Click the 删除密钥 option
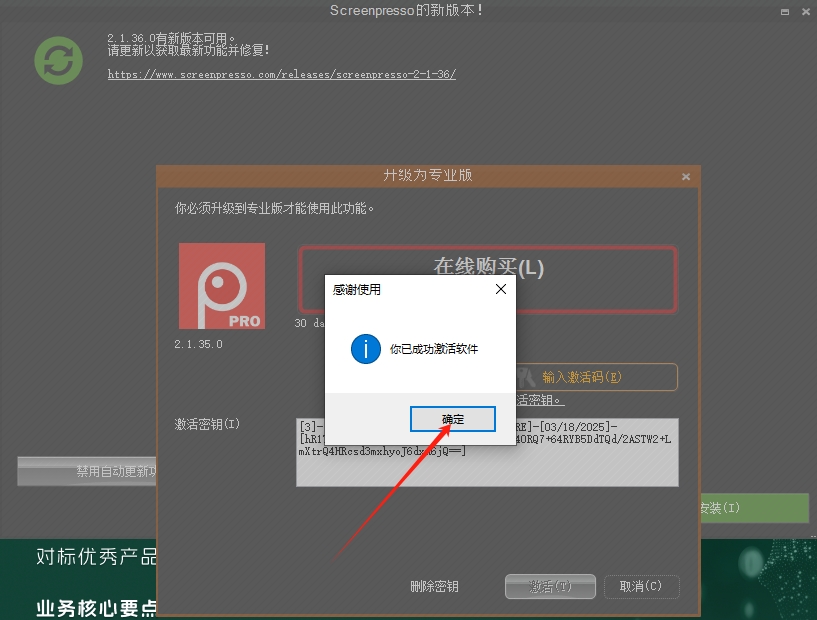This screenshot has width=817, height=620. click(x=434, y=586)
